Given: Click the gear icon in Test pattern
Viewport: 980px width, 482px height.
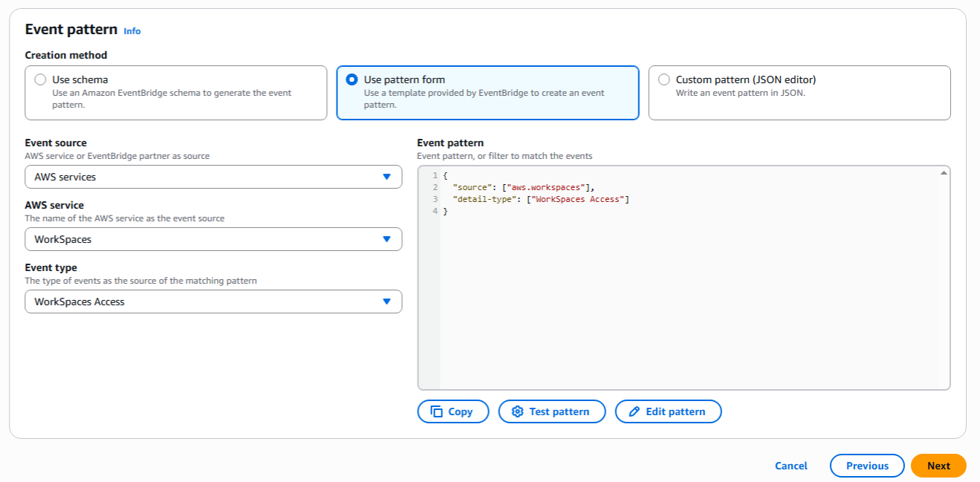Looking at the screenshot, I should pyautogui.click(x=518, y=411).
